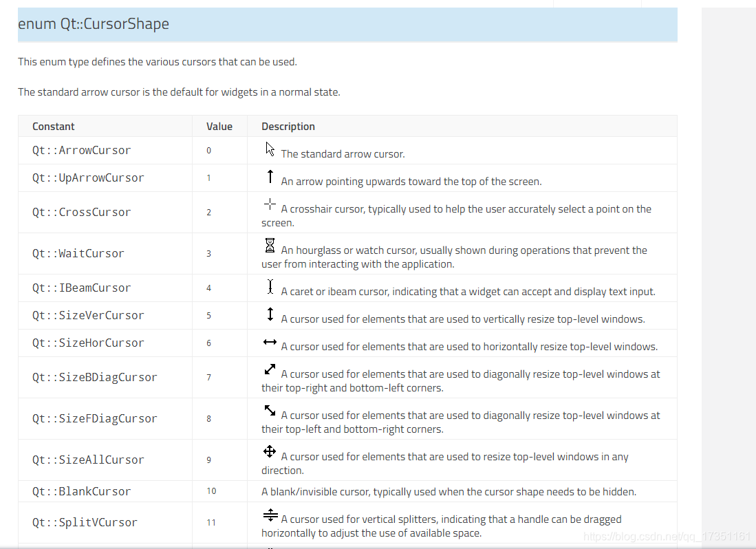This screenshot has height=549, width=756.
Task: Click the SizeFDiagCursor diagonal arrow icon
Action: coord(270,411)
